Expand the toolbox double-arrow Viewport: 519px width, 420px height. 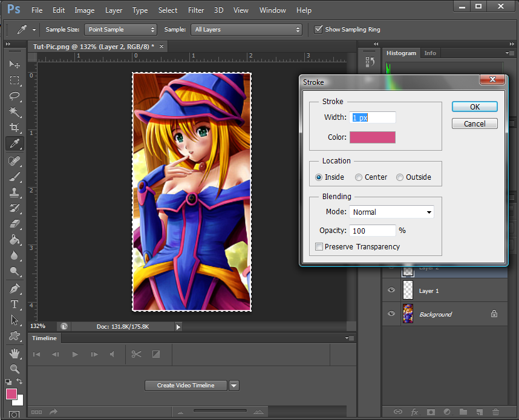pyautogui.click(x=8, y=44)
